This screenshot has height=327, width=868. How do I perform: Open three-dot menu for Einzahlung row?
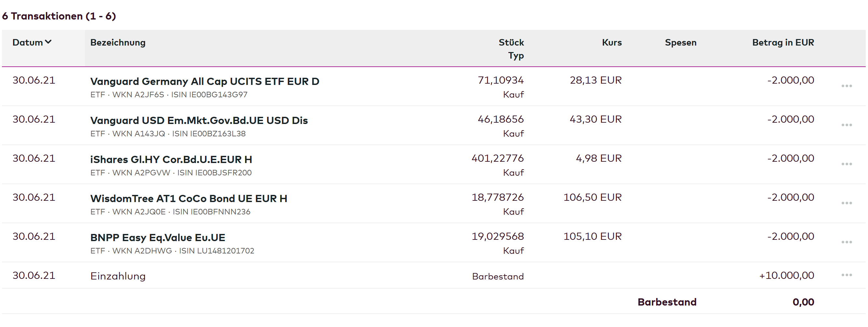point(846,275)
